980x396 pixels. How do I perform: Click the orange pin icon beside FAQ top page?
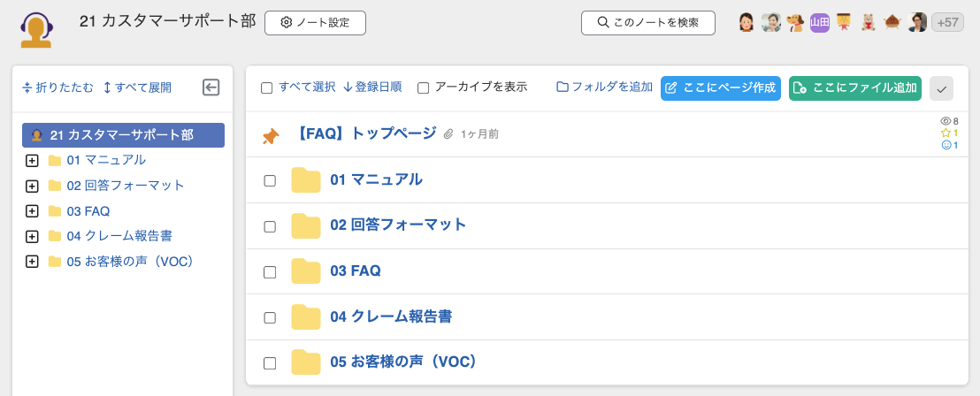click(271, 135)
